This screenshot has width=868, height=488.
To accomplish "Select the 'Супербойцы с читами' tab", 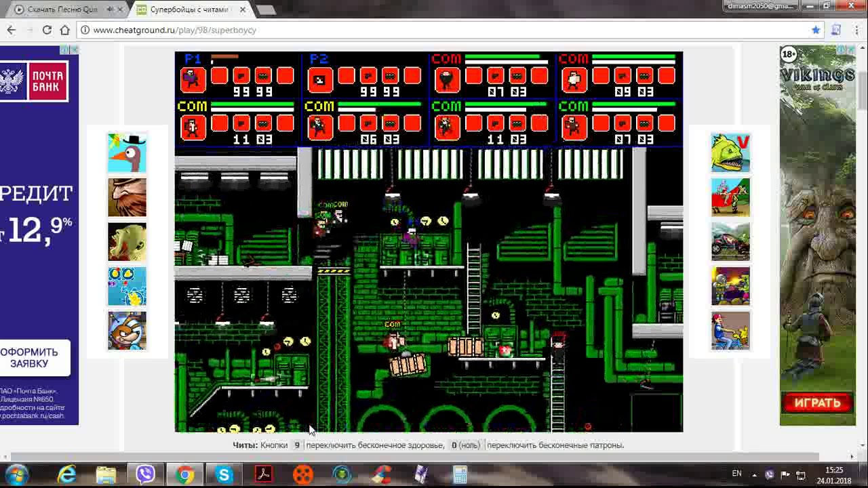I will click(x=191, y=9).
